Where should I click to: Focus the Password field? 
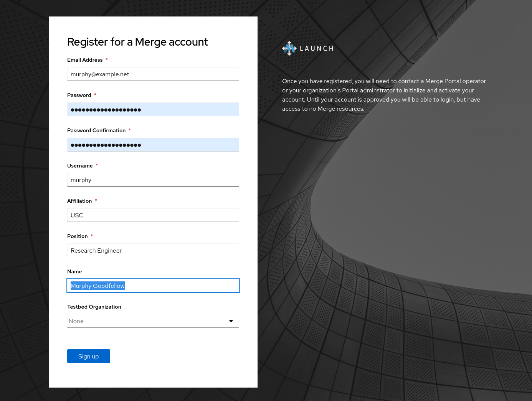[153, 109]
